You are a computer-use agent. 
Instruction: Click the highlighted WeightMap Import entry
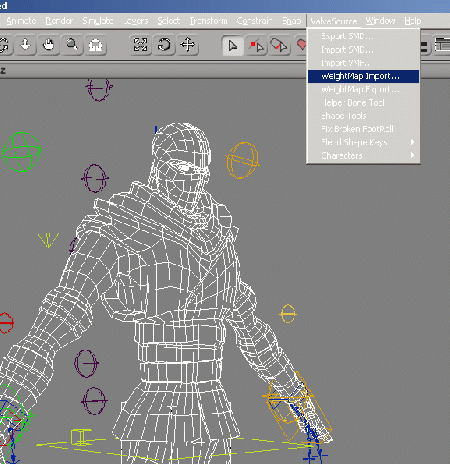(x=363, y=76)
